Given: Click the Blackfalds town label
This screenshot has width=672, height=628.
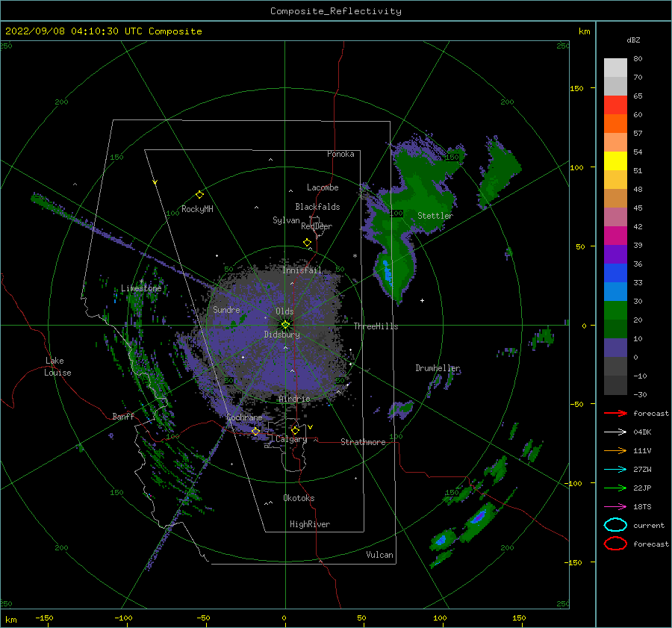Looking at the screenshot, I should (317, 207).
